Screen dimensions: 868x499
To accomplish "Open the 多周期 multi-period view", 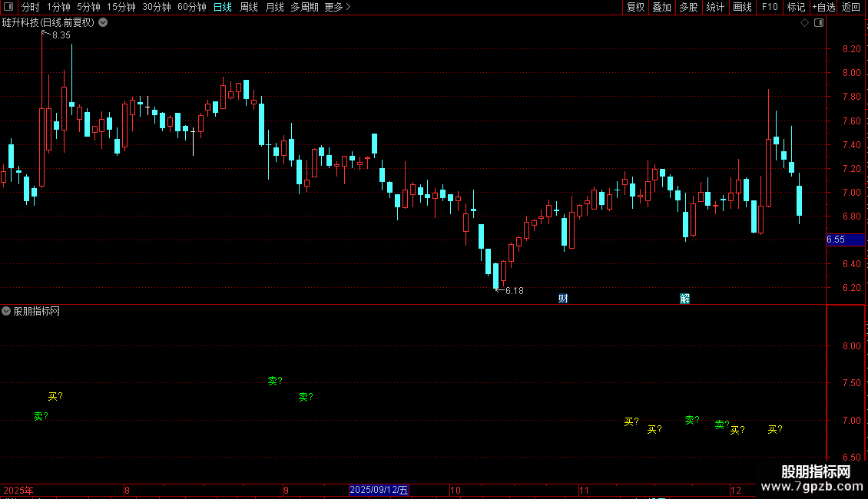I will 304,7.
